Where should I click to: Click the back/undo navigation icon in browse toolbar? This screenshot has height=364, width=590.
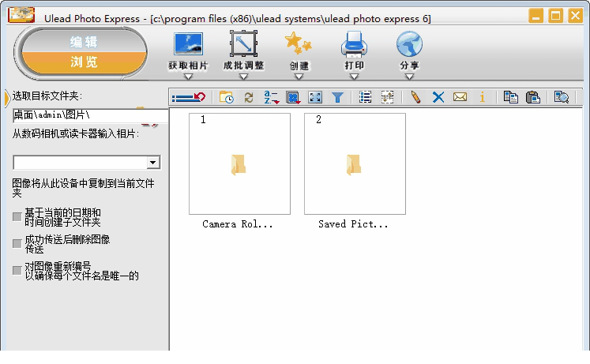point(189,97)
